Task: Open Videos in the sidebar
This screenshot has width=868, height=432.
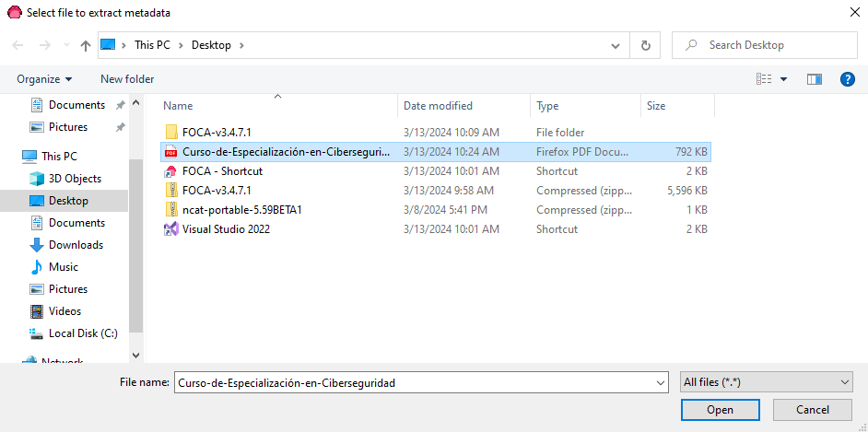Action: pos(65,310)
